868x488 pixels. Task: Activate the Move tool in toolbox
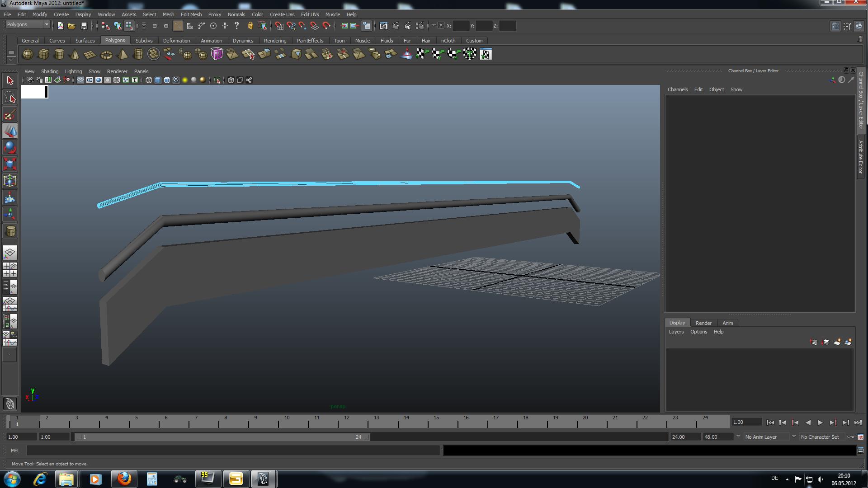[x=10, y=131]
